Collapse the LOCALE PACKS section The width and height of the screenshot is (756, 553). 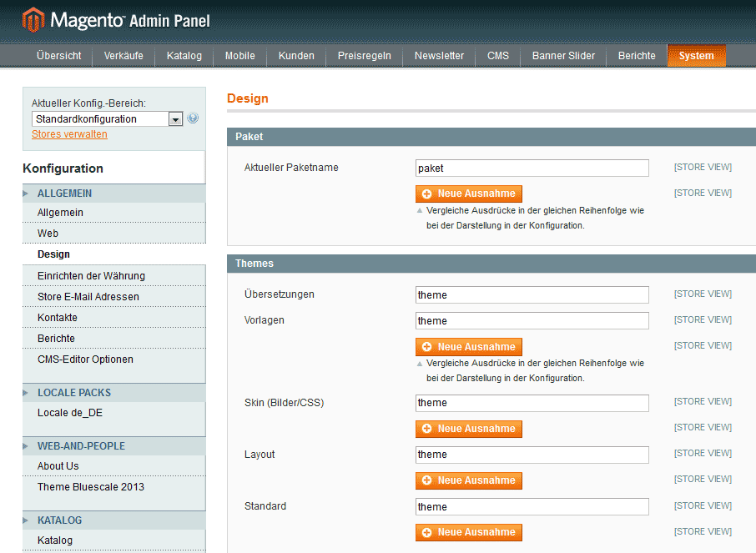pos(27,393)
